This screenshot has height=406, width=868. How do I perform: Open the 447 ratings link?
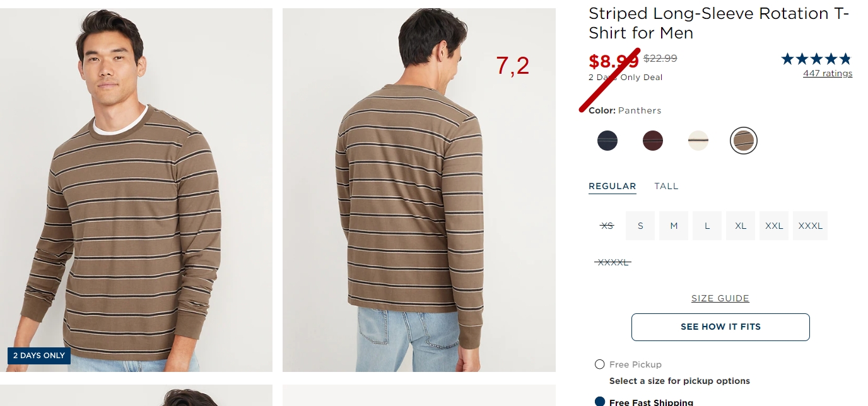click(x=827, y=73)
